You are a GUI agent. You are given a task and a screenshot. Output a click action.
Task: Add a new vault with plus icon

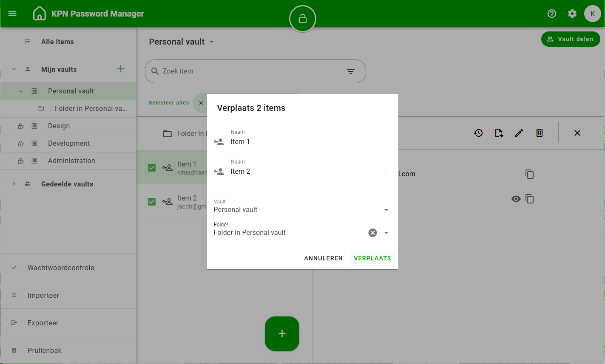point(121,69)
